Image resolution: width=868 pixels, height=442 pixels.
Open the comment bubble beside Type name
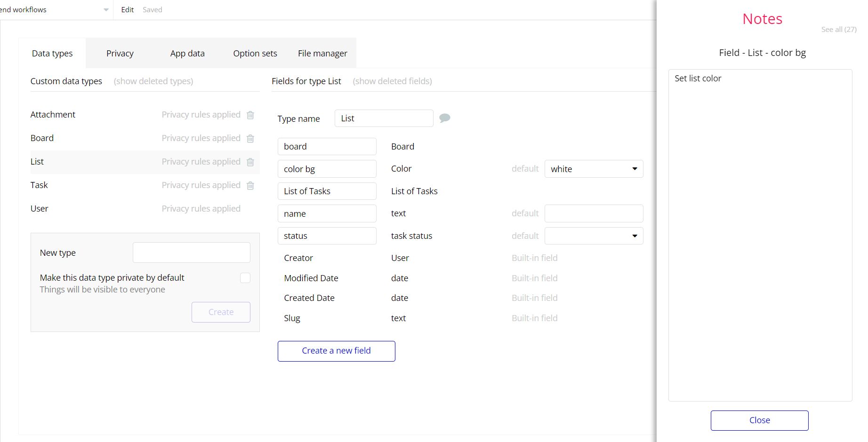(x=444, y=118)
